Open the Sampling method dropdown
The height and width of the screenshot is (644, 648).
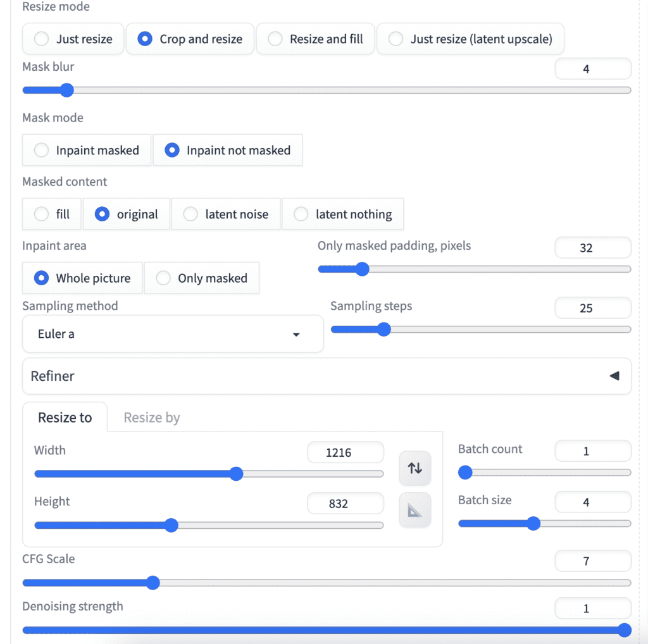pos(173,334)
